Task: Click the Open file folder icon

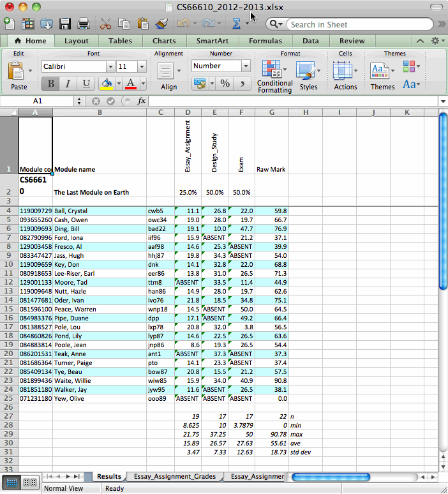Action: point(47,24)
